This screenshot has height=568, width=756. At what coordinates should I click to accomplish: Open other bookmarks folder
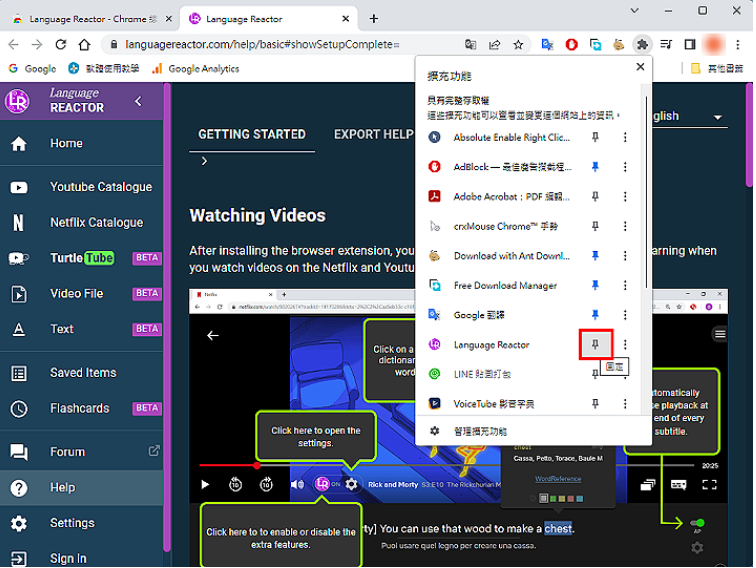[717, 68]
